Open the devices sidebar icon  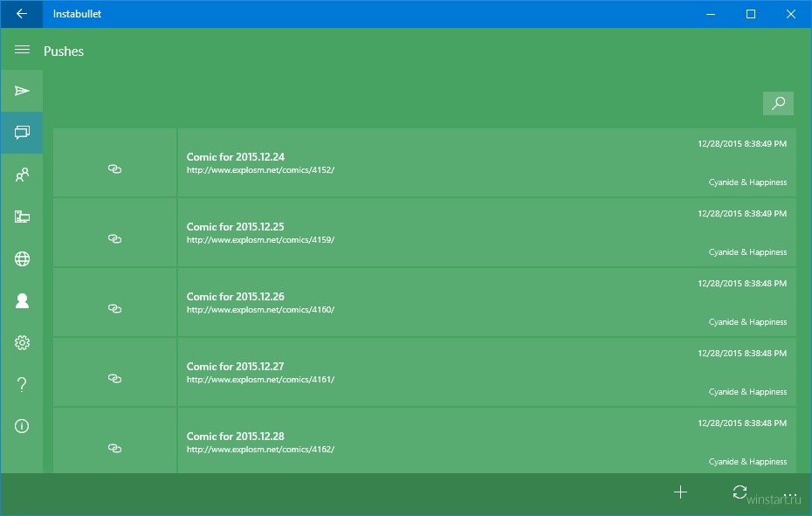point(22,217)
